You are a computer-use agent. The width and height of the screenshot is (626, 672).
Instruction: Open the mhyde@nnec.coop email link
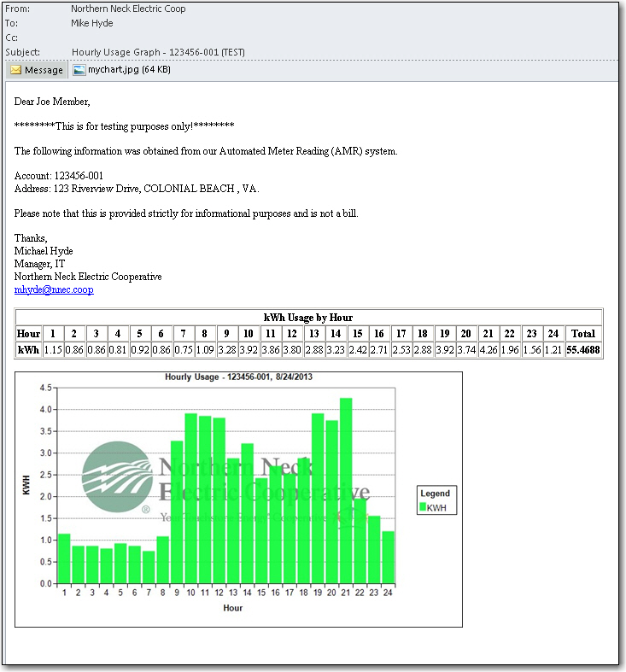coord(54,289)
